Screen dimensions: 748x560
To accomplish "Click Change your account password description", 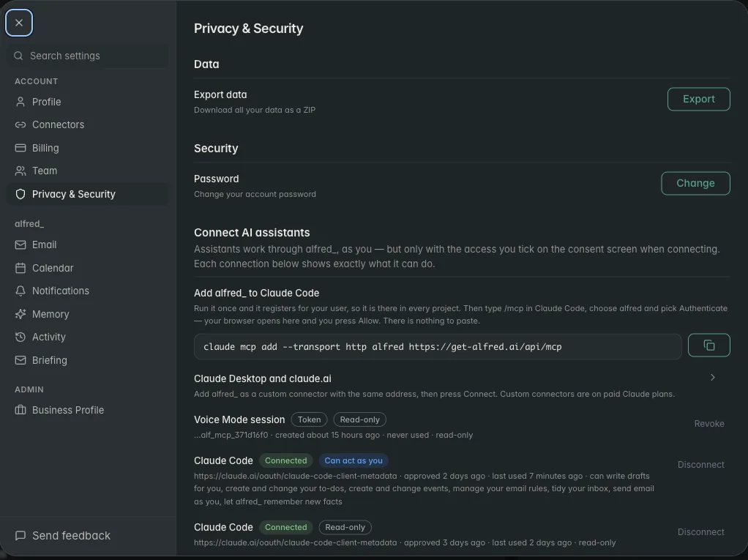I will (x=255, y=194).
